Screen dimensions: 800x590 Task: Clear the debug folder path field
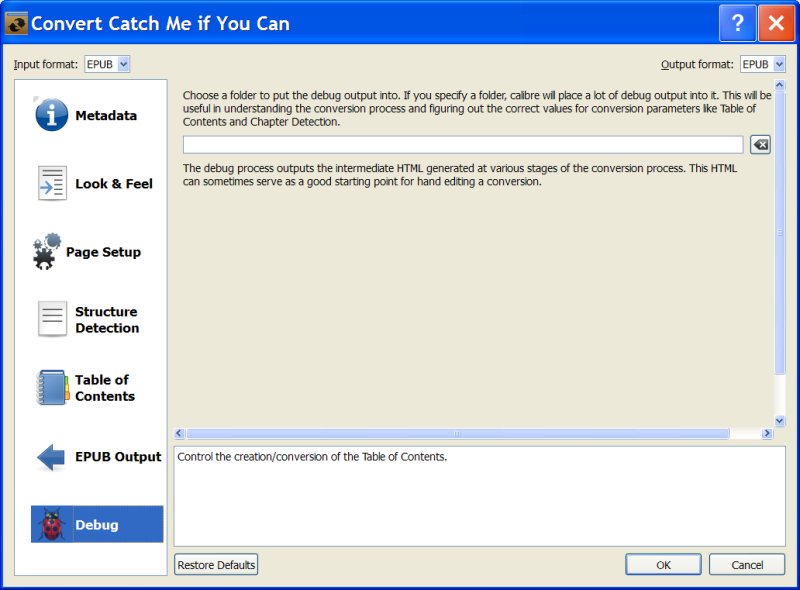click(x=760, y=145)
